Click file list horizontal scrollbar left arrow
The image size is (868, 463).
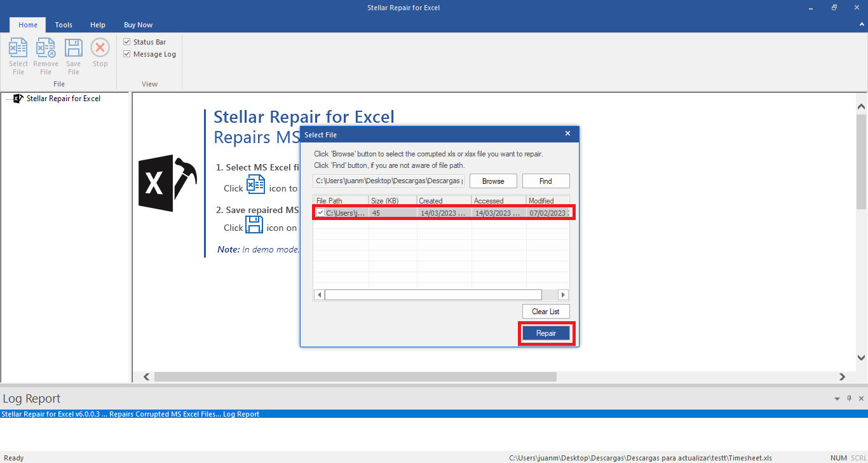click(319, 295)
